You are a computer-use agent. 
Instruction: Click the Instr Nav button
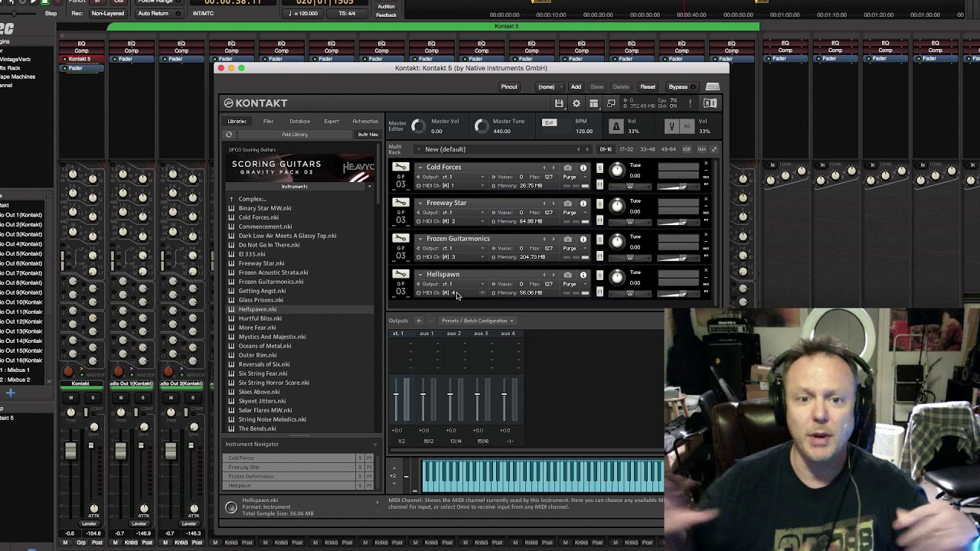pyautogui.click(x=367, y=135)
